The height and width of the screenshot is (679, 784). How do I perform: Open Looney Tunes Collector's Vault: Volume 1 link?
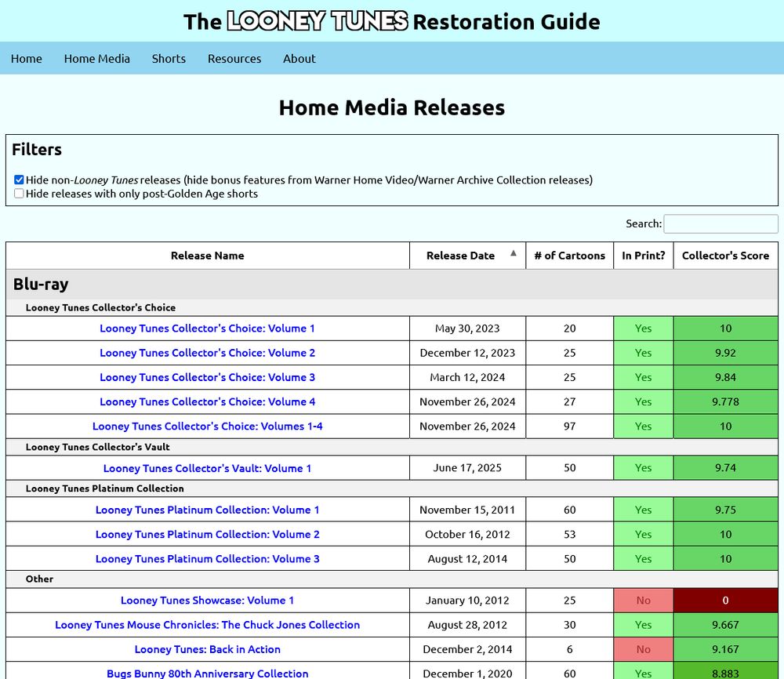coord(207,469)
